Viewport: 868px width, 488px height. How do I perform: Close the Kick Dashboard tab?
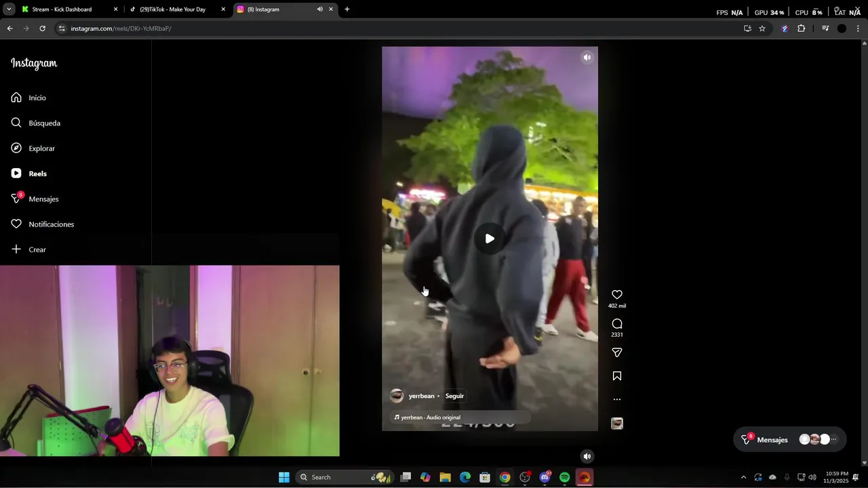(115, 9)
